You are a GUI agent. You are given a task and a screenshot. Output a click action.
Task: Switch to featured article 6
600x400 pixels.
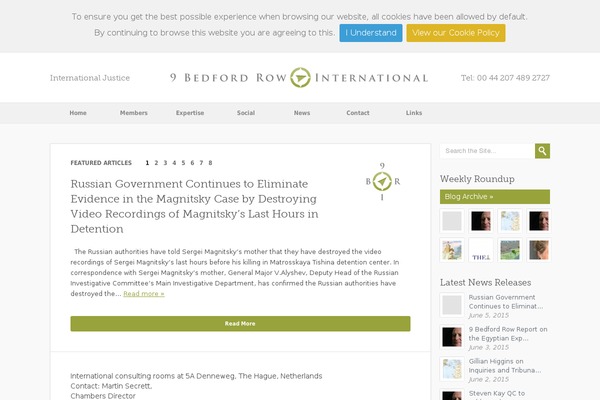click(192, 163)
